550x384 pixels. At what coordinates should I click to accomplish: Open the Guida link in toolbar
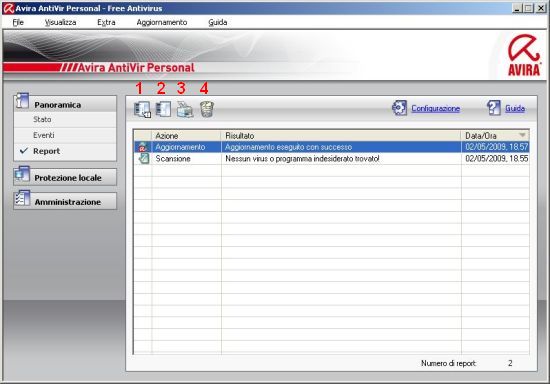click(515, 108)
